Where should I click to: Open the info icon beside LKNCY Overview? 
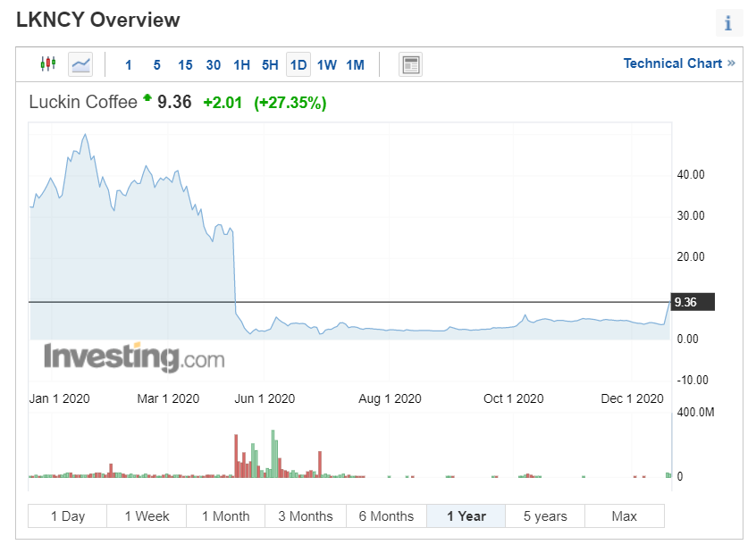point(728,22)
